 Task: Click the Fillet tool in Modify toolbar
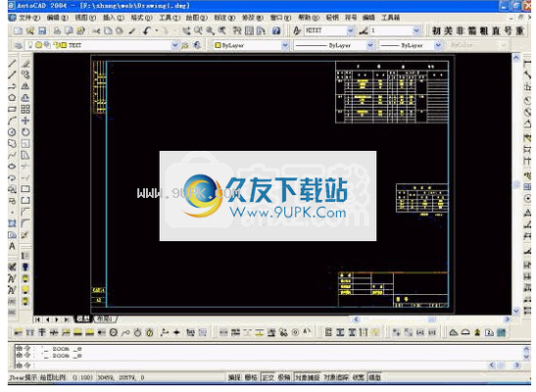[25, 223]
